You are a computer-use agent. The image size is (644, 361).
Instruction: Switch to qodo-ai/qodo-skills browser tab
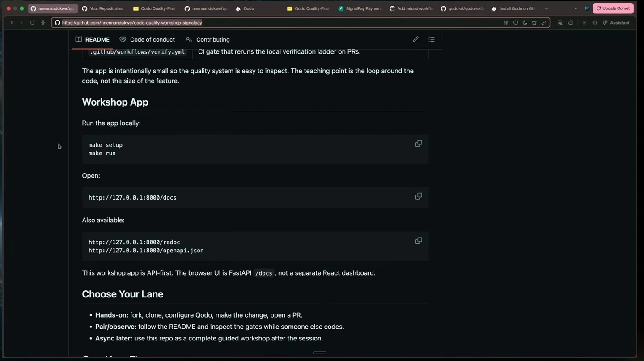pos(462,8)
